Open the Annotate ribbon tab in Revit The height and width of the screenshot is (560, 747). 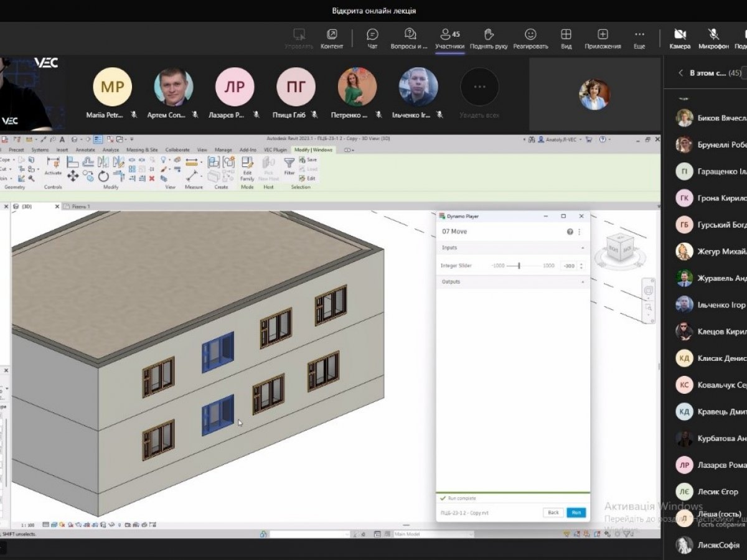pyautogui.click(x=85, y=150)
